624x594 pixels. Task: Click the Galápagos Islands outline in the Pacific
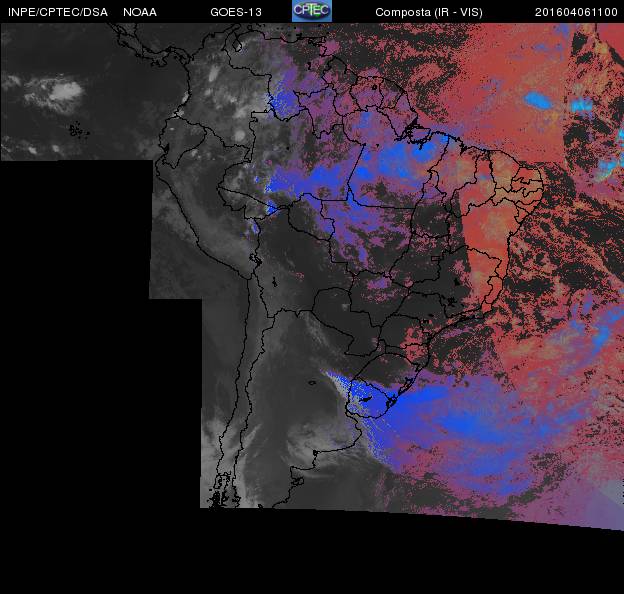[x=79, y=131]
